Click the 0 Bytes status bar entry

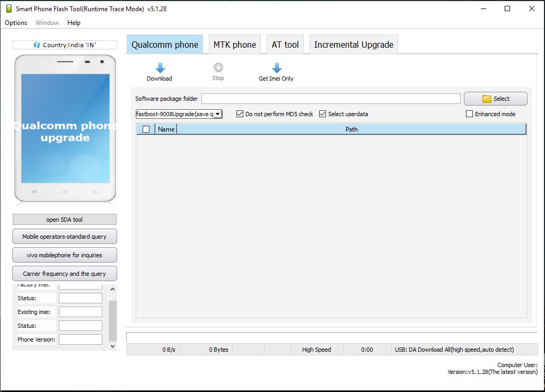tap(206, 350)
